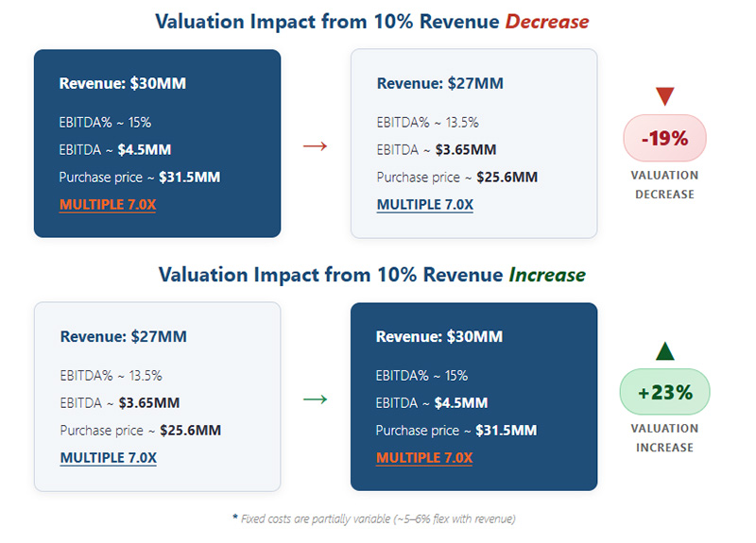Open navy MULTIPLE 7.0X link in Increase section
The height and width of the screenshot is (543, 756).
click(108, 458)
